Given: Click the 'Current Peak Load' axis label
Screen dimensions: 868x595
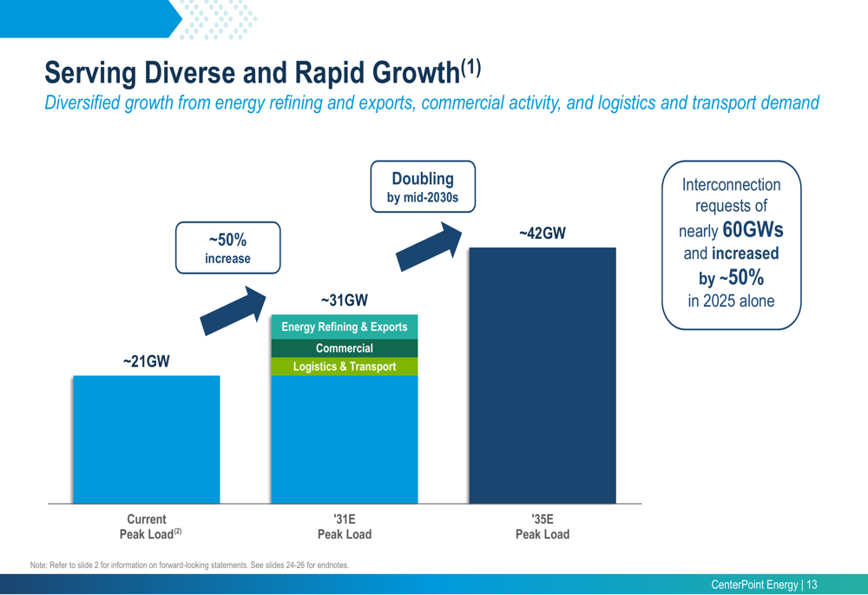Looking at the screenshot, I should 148,526.
